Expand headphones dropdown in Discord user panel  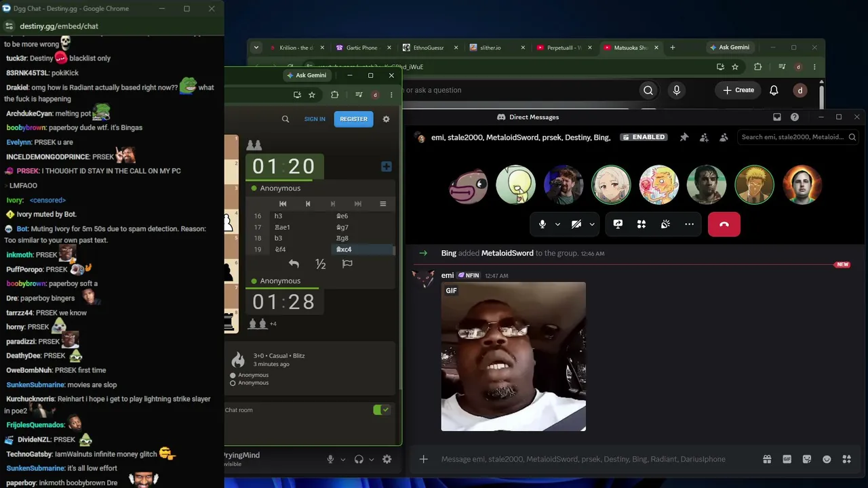point(372,460)
